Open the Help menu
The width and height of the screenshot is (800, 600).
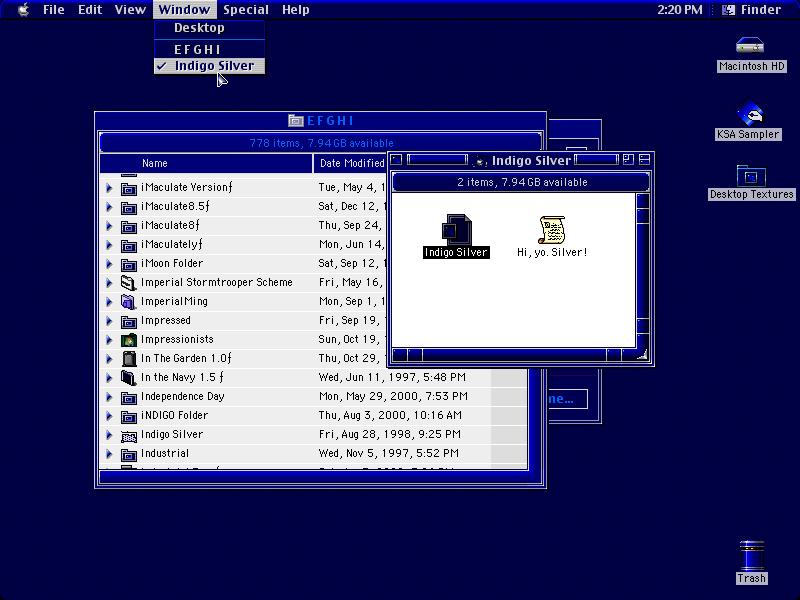tap(296, 10)
